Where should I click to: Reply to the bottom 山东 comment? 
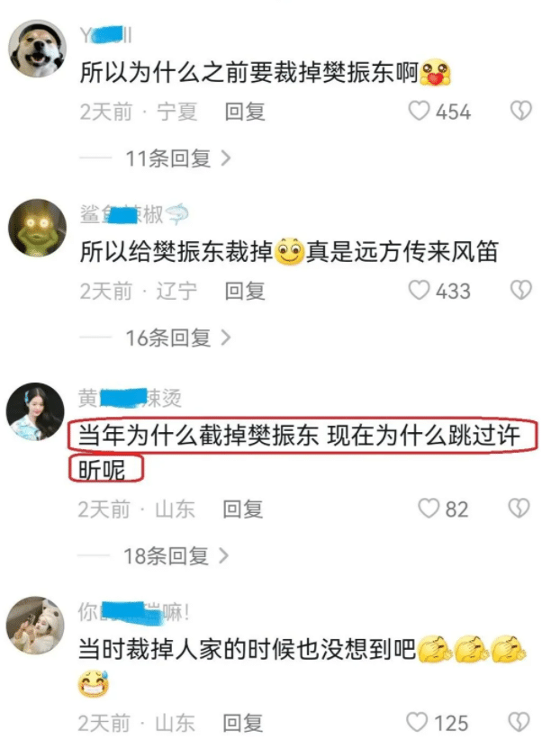click(x=243, y=723)
